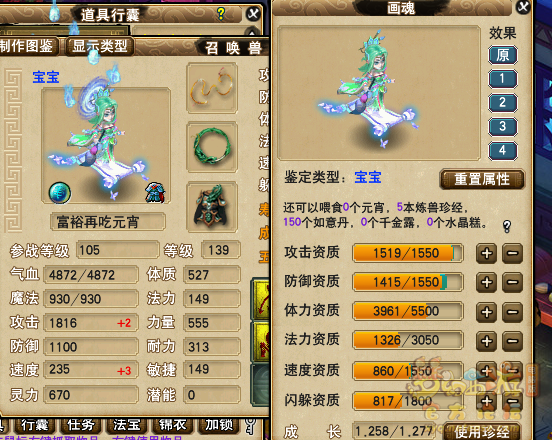Click the question mark beside feeding info
Image resolution: width=552 pixels, height=440 pixels.
507,226
